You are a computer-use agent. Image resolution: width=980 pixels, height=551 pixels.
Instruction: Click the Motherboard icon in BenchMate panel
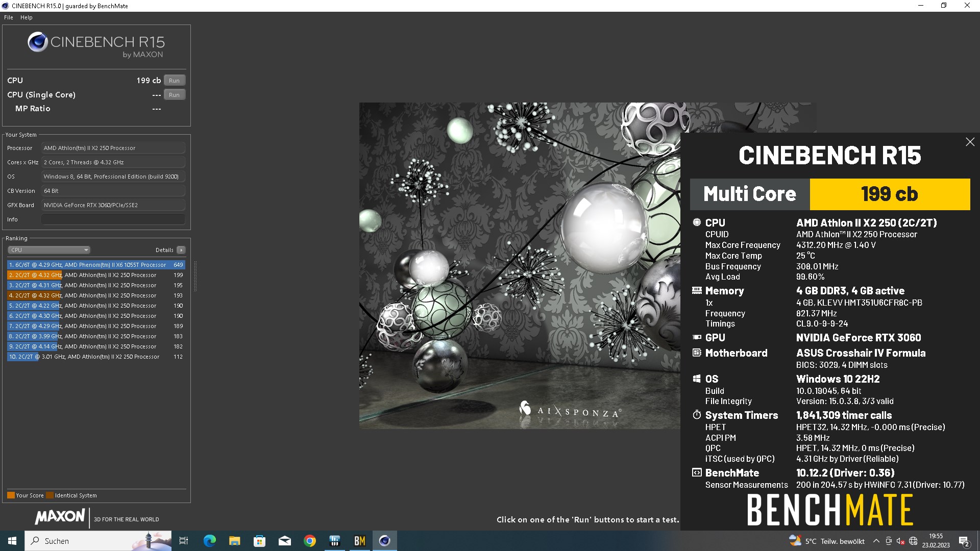[697, 353]
